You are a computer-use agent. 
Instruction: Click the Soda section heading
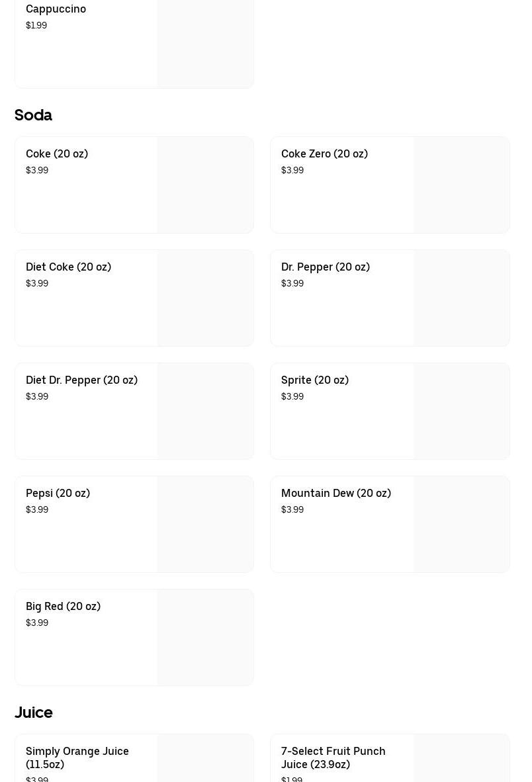click(x=33, y=115)
